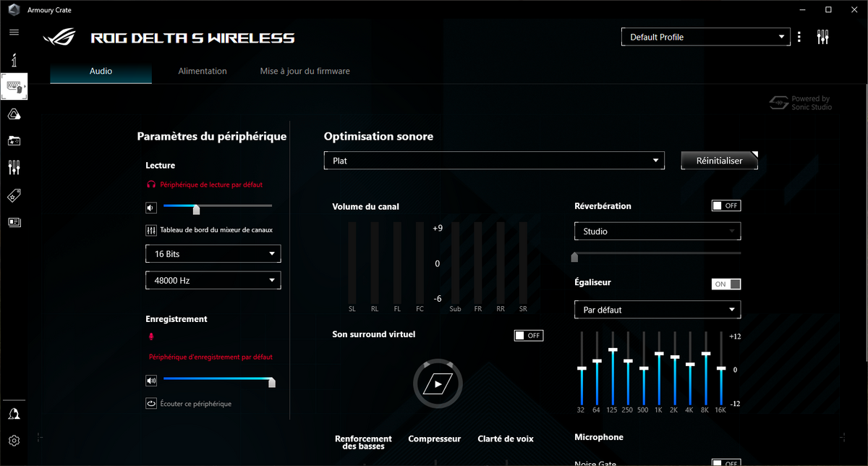Open the Featured deals tag icon
868x466 pixels.
click(x=14, y=195)
